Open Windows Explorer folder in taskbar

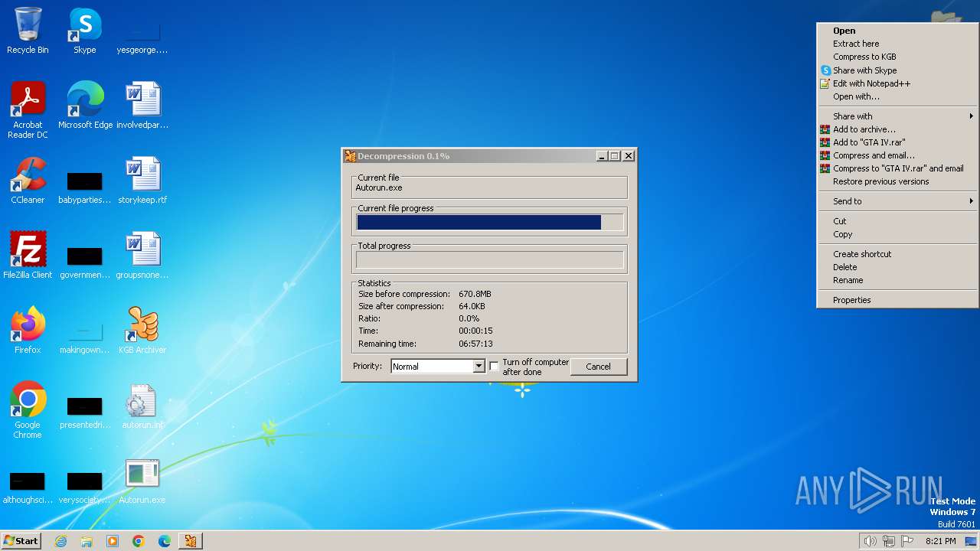(x=87, y=541)
